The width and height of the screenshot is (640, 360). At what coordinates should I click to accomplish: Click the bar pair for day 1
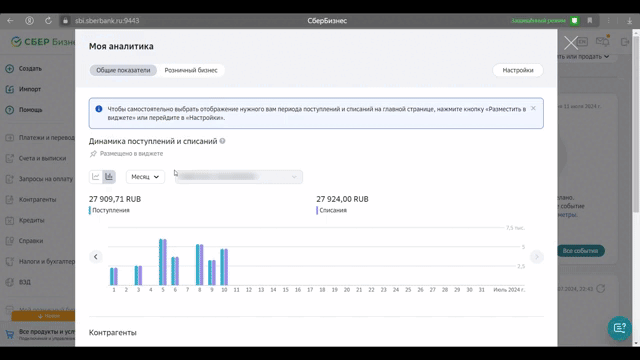(114, 276)
